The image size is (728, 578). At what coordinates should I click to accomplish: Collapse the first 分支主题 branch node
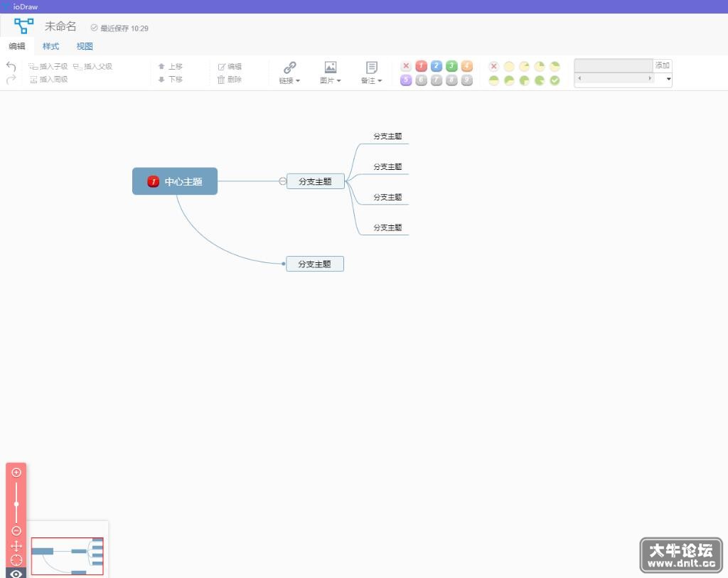pos(282,181)
